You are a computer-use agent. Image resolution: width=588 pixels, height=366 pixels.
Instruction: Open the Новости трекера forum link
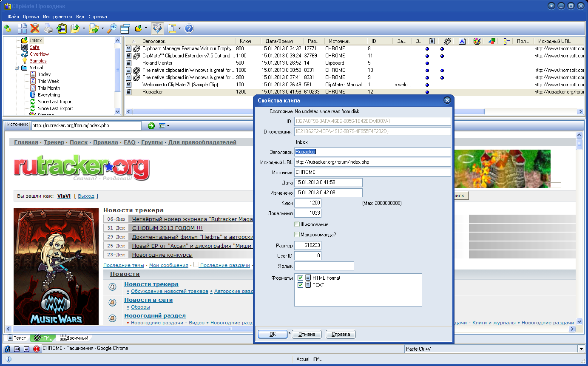point(151,284)
